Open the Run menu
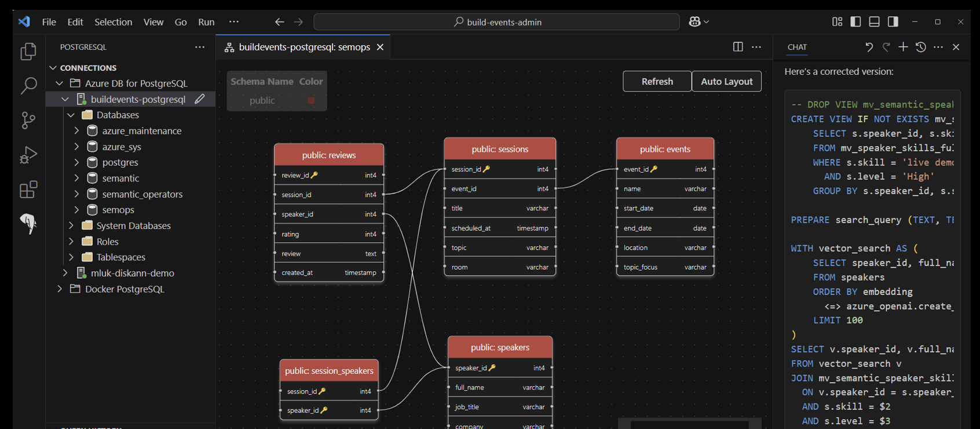 coord(206,22)
